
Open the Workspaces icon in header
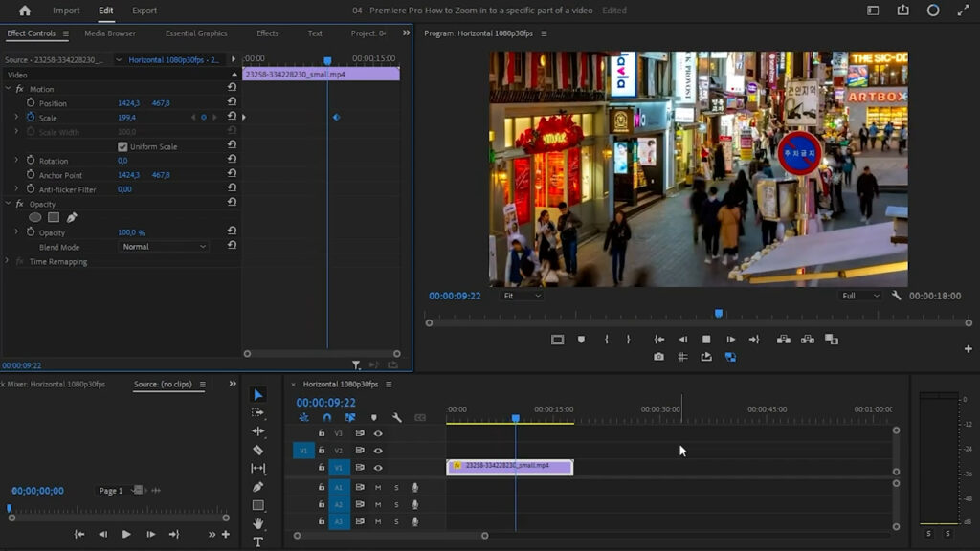[873, 10]
